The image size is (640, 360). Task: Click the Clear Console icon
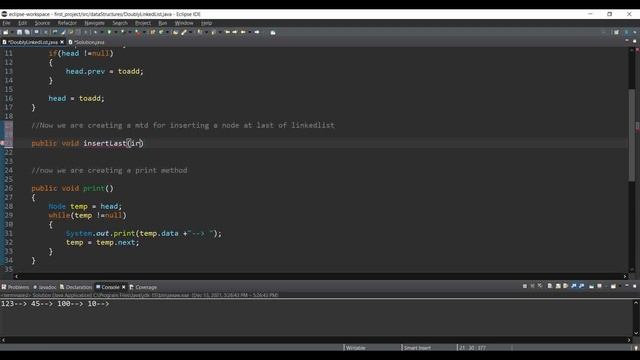click(x=550, y=286)
